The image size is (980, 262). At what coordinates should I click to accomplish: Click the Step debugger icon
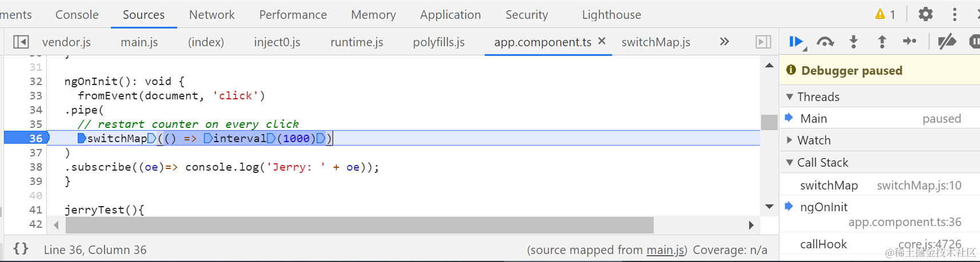point(909,42)
